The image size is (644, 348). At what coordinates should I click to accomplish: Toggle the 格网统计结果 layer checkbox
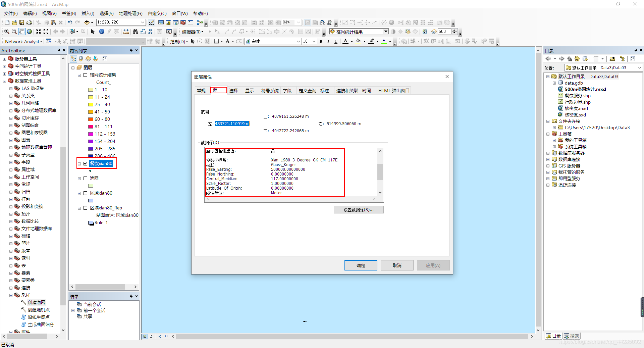point(86,75)
